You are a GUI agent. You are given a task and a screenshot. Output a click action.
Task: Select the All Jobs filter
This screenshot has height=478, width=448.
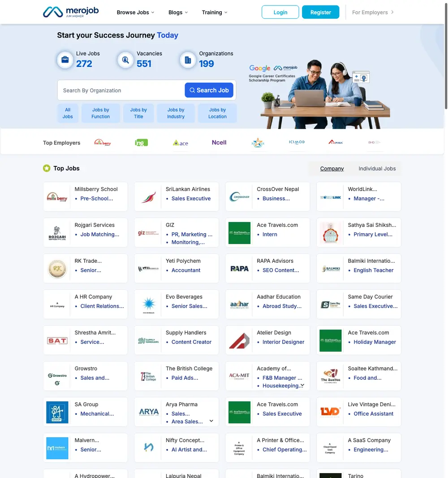tap(68, 113)
